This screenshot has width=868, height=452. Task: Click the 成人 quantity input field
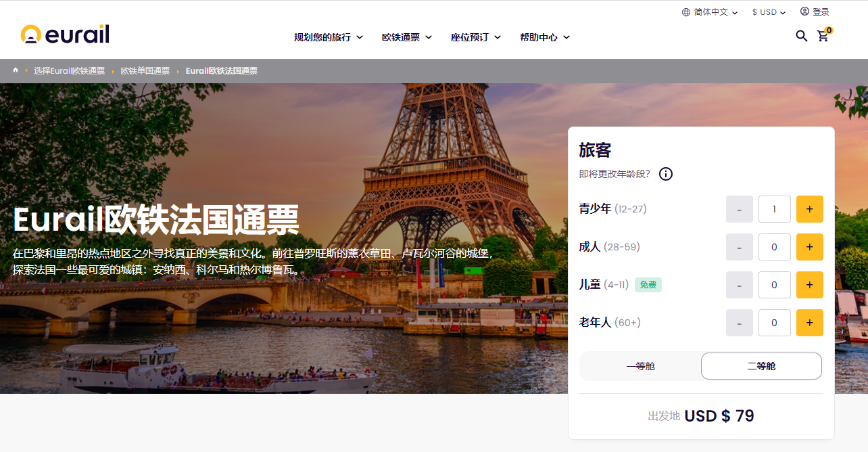click(x=774, y=247)
